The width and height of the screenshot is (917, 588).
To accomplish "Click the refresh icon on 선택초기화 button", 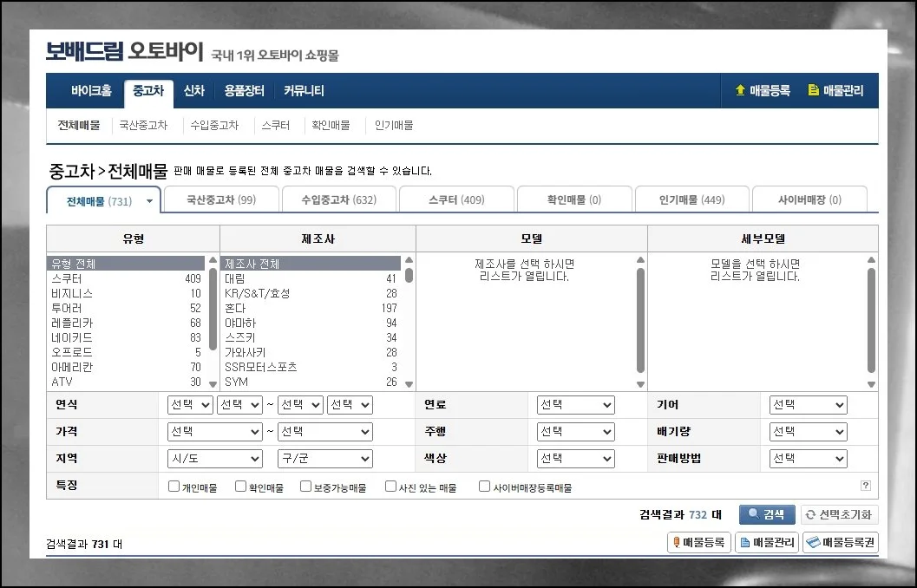I will tap(811, 514).
